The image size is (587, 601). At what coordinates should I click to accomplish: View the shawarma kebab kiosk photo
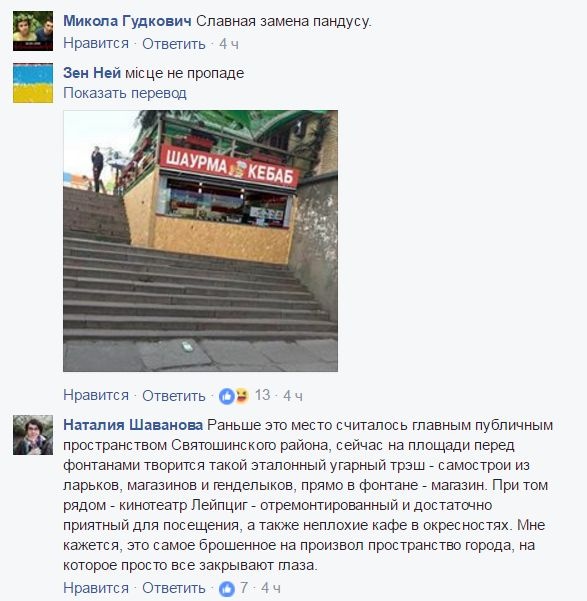click(x=201, y=241)
